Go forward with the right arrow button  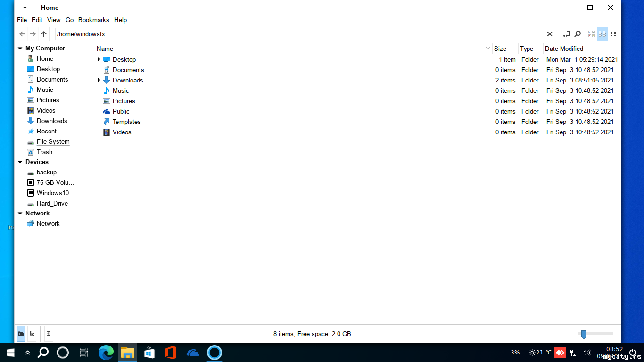(x=33, y=34)
